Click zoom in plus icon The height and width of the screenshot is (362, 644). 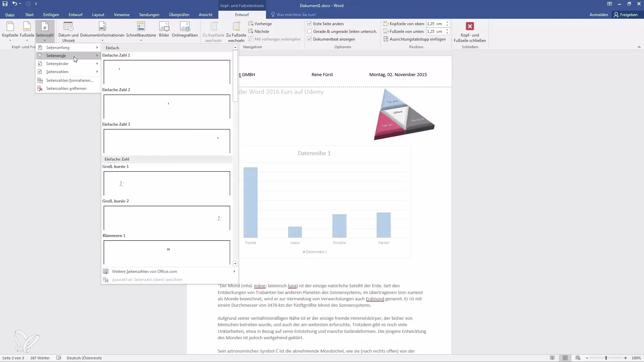(626, 358)
